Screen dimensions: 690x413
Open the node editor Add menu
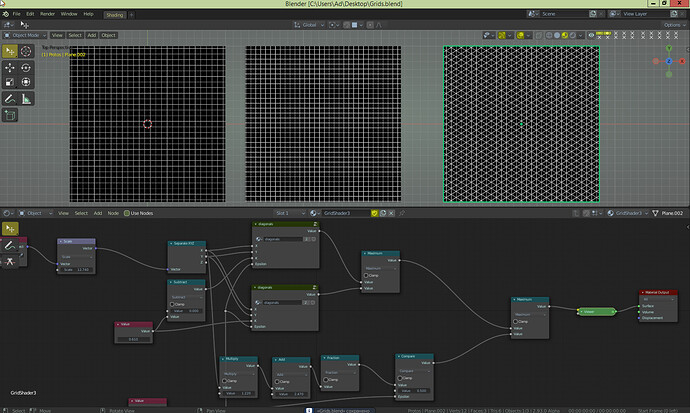click(98, 213)
